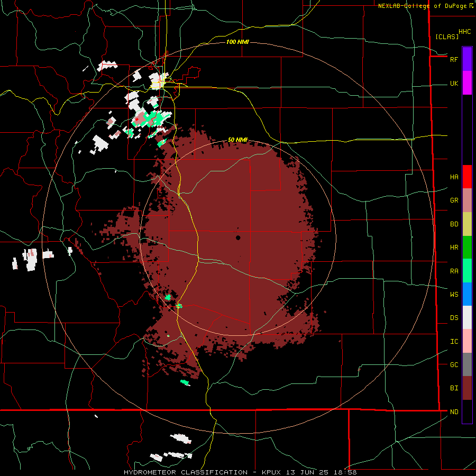The height and width of the screenshot is (476, 476).
Task: Click the yellow BD legend swatch
Action: tap(467, 224)
